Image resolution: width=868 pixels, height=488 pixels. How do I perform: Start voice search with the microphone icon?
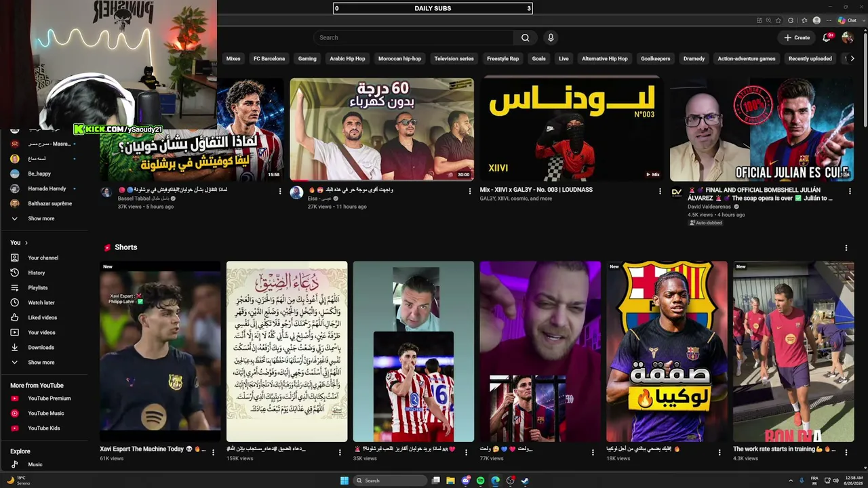point(551,38)
